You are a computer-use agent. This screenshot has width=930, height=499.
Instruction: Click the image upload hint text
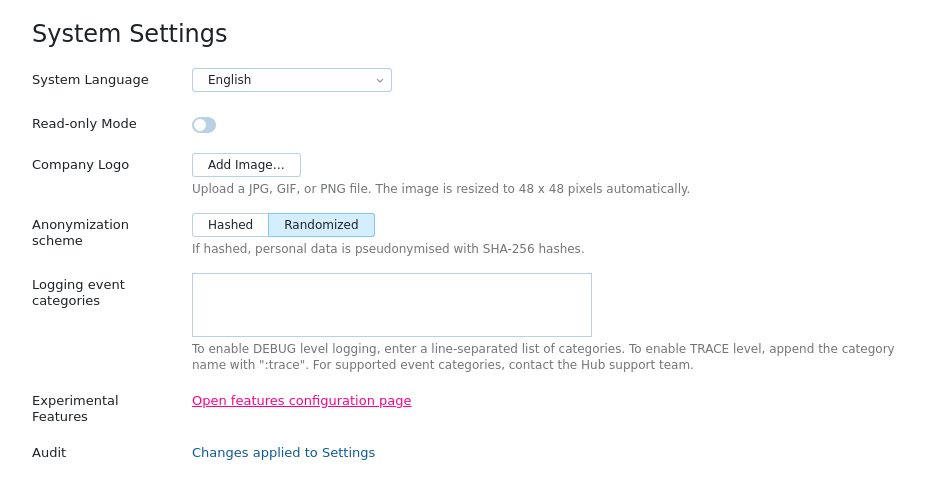pos(440,189)
